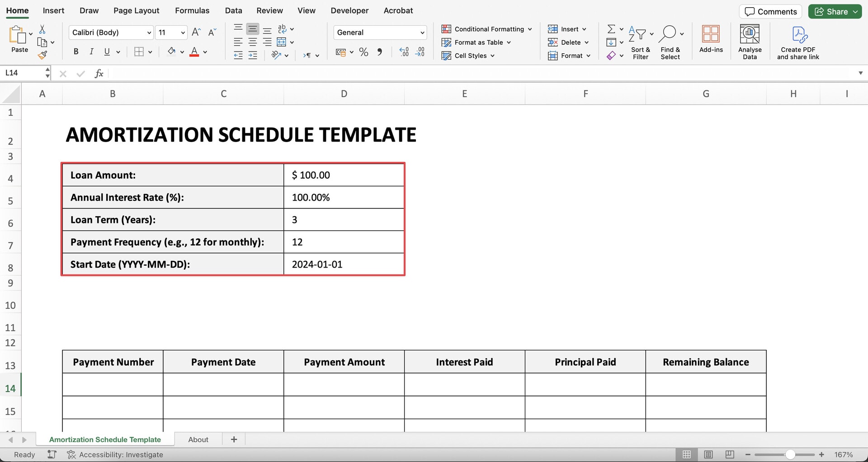Click the AutoSum icon
This screenshot has height=462, width=868.
(x=611, y=28)
